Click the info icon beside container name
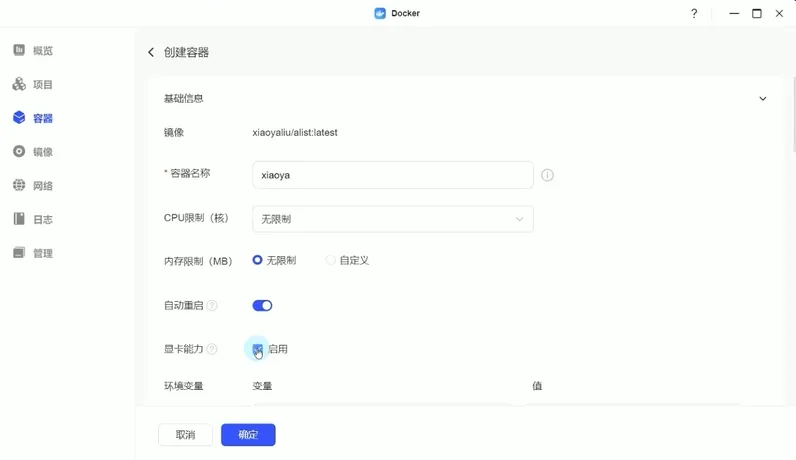 [x=547, y=175]
